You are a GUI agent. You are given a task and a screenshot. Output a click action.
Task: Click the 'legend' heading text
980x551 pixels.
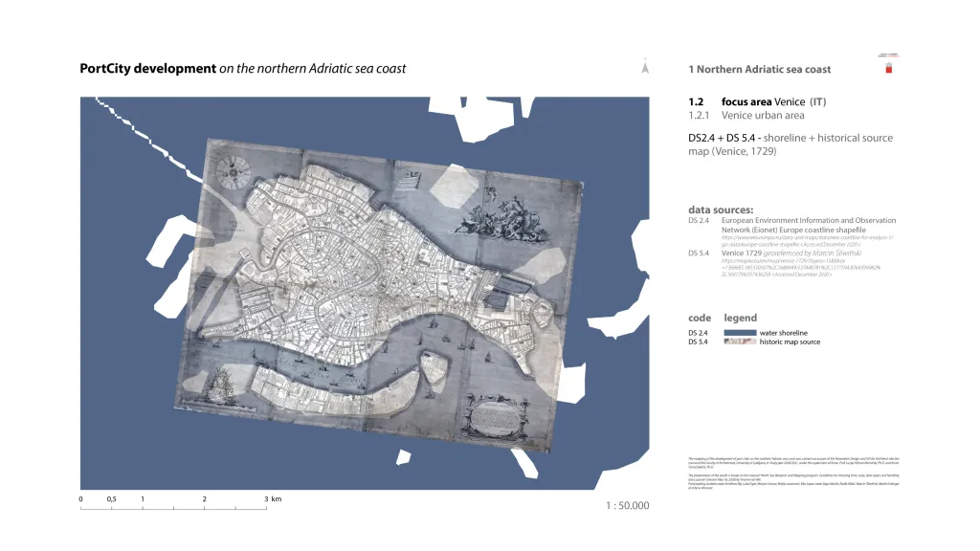[741, 318]
